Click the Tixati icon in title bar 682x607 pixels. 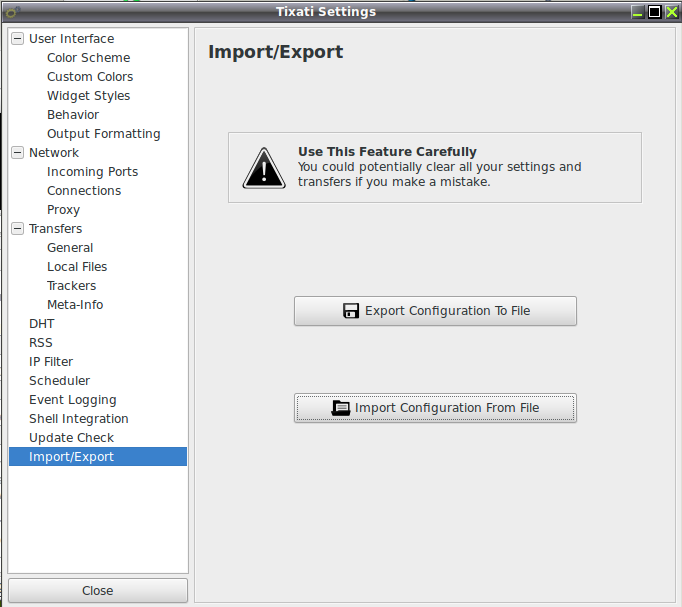[x=12, y=12]
